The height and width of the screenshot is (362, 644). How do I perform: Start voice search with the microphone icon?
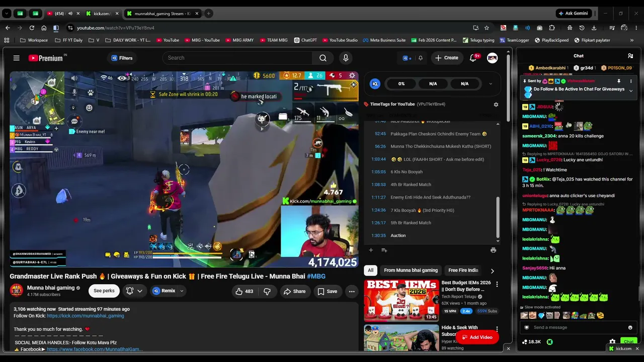click(x=346, y=58)
